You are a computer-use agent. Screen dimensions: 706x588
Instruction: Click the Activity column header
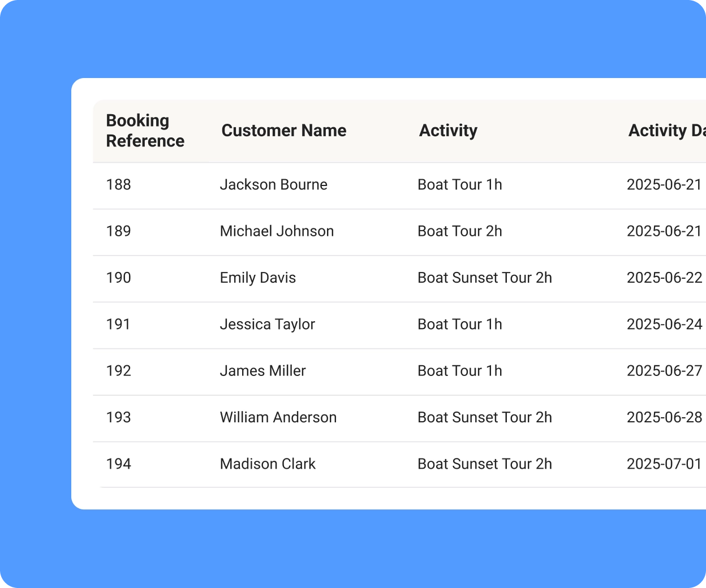point(448,131)
